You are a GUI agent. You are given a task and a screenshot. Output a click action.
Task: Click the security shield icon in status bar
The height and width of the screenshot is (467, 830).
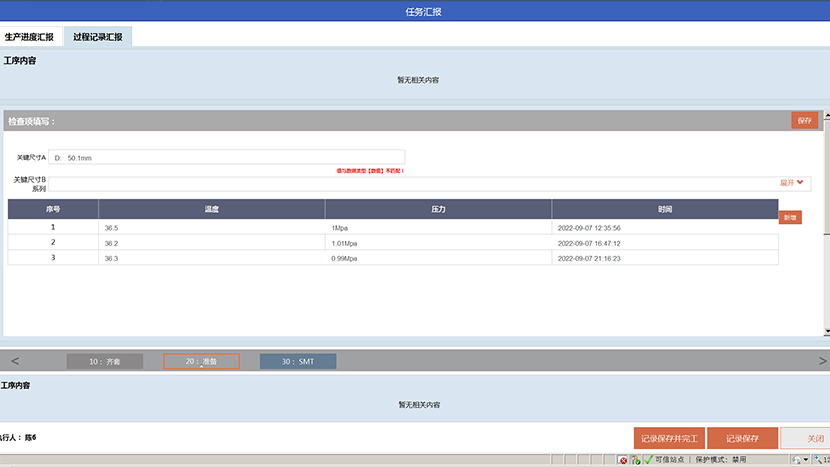click(635, 460)
